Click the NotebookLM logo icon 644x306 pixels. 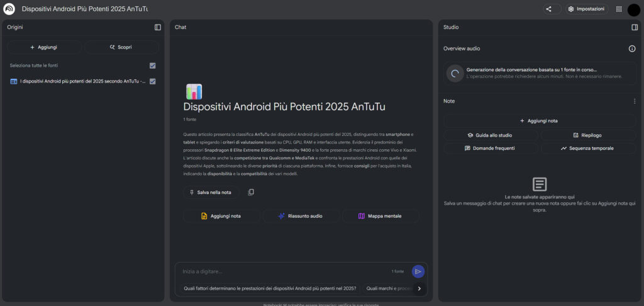click(x=9, y=9)
